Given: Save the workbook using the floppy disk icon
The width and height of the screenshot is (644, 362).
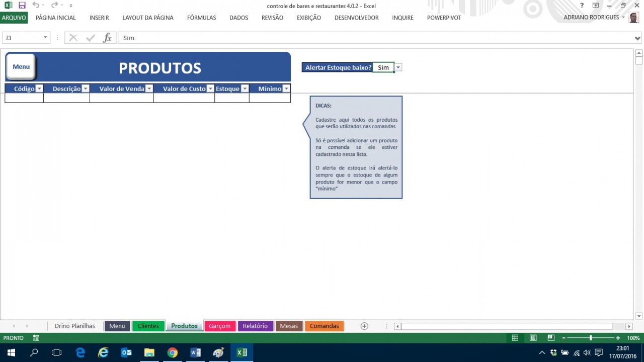Looking at the screenshot, I should click(22, 6).
